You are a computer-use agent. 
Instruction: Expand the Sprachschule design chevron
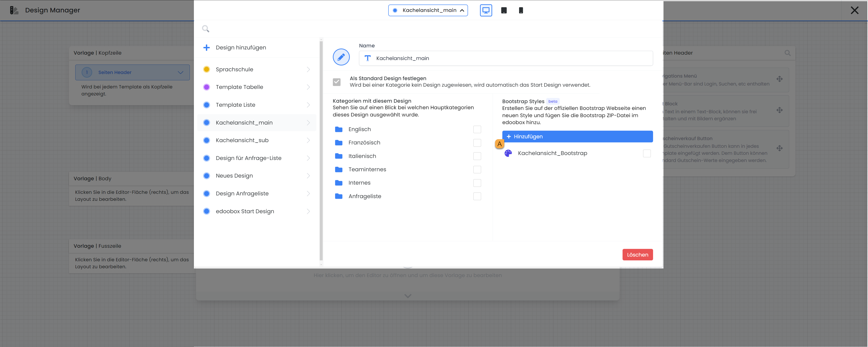(308, 69)
